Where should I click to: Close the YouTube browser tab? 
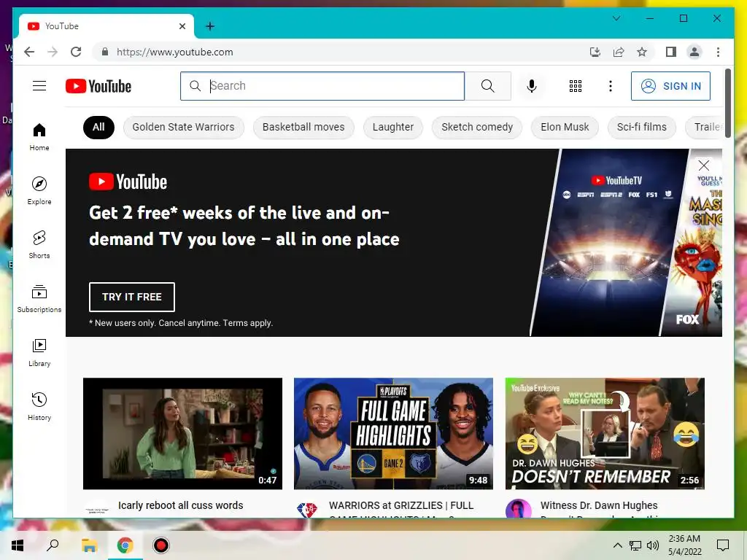182,26
